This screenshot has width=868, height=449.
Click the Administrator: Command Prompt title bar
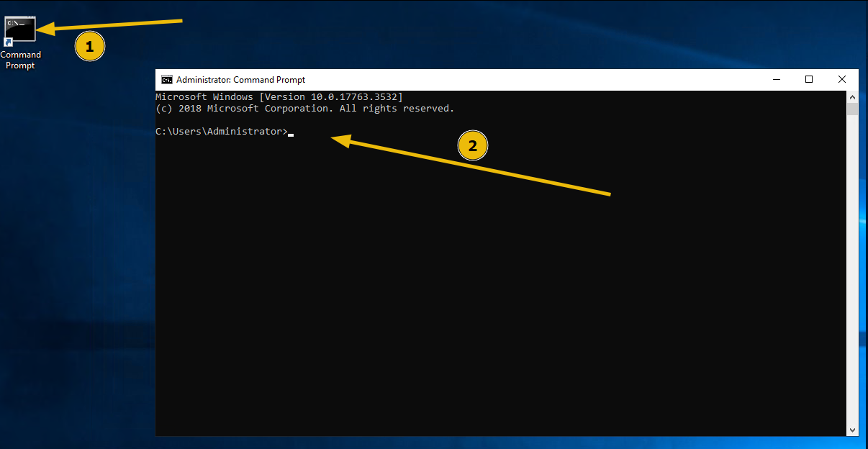point(432,79)
